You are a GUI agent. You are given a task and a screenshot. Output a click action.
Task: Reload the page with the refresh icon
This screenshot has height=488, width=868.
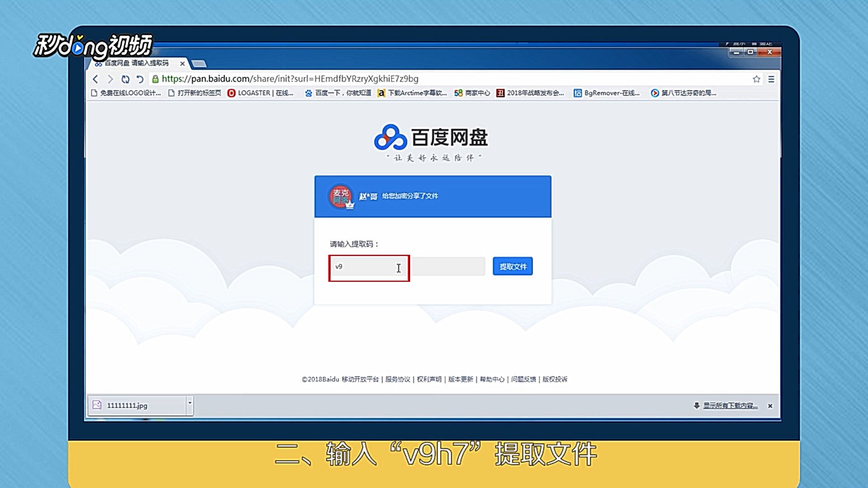pos(125,79)
